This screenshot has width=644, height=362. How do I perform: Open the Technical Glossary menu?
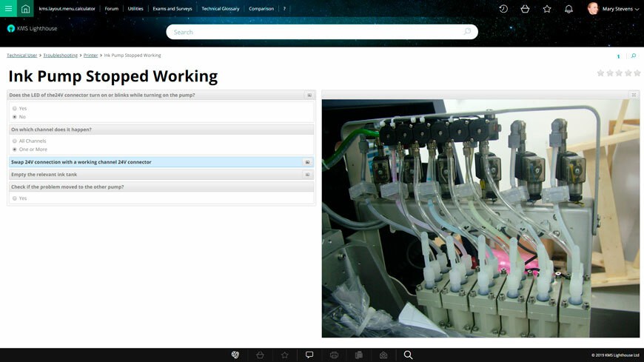(221, 9)
